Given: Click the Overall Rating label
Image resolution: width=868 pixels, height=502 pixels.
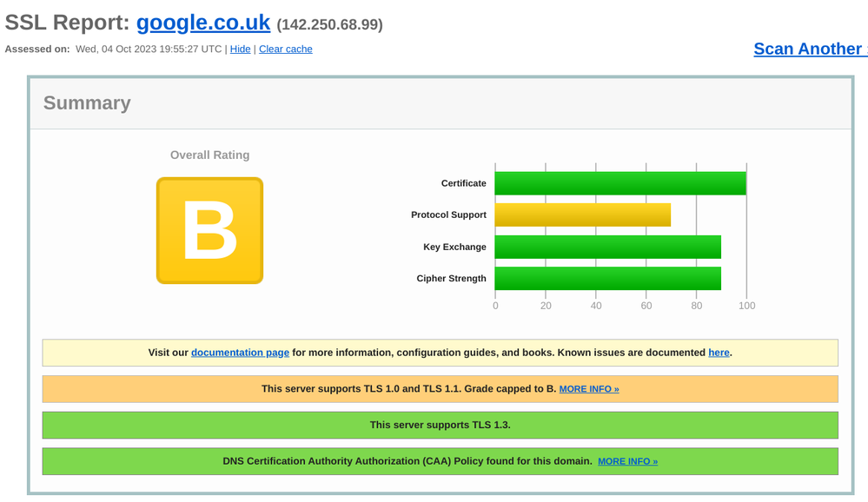Looking at the screenshot, I should (x=209, y=155).
